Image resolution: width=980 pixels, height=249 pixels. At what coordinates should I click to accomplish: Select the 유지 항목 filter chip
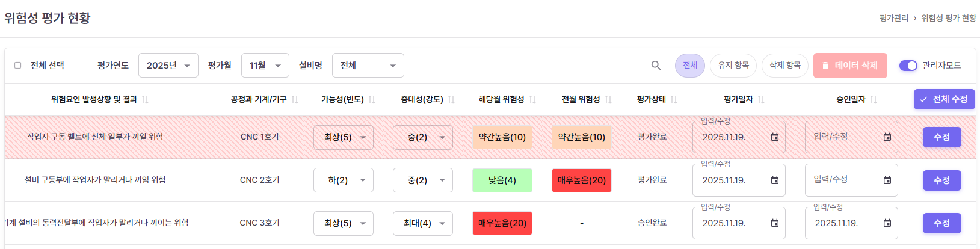733,66
